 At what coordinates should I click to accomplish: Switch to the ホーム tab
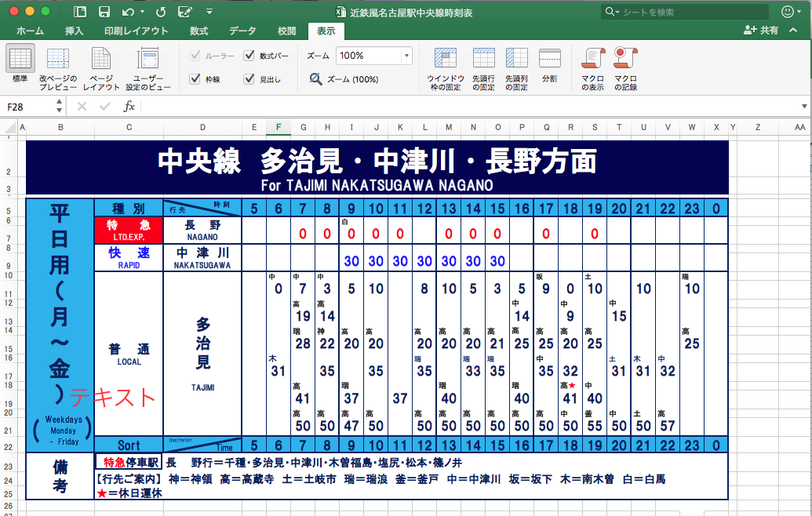point(30,31)
